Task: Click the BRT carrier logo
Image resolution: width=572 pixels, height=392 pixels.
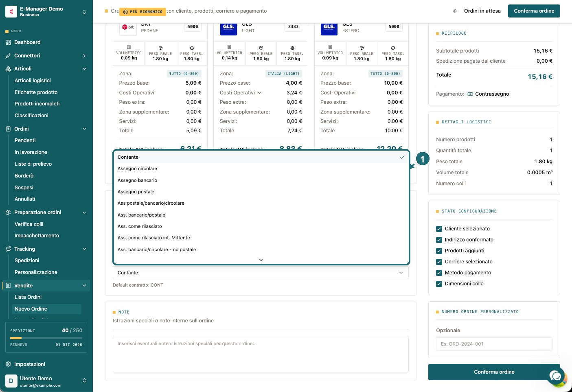Action: (x=128, y=27)
